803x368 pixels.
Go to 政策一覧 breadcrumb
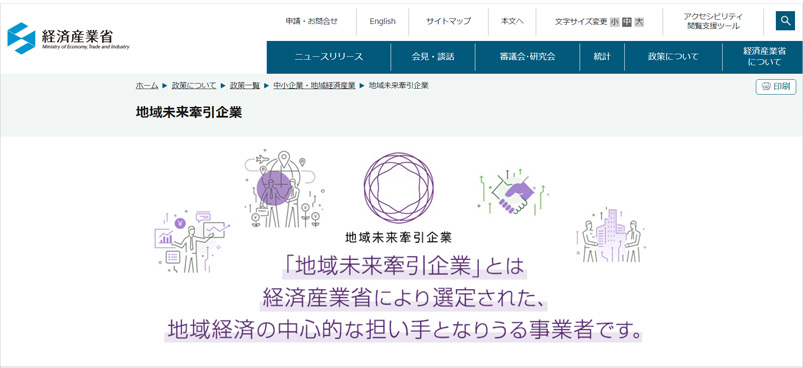coord(245,86)
